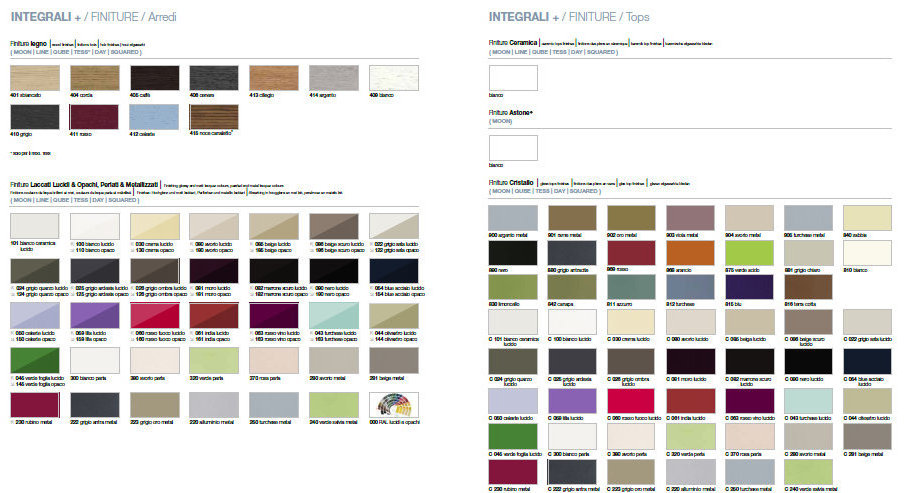Pick the 415 noce canaletto swatch
Viewport: 913px width, 493px height.
pos(213,116)
